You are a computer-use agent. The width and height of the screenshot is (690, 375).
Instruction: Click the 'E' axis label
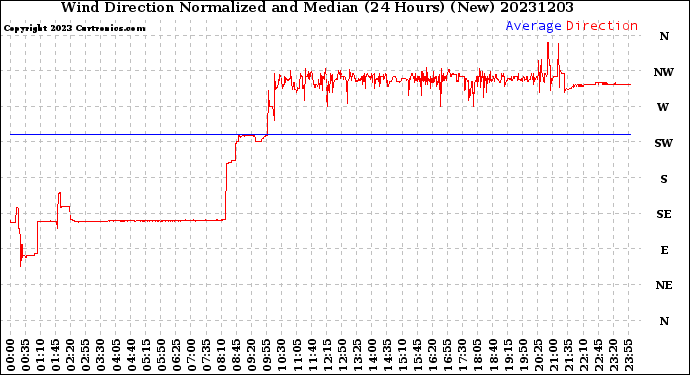[x=664, y=250]
